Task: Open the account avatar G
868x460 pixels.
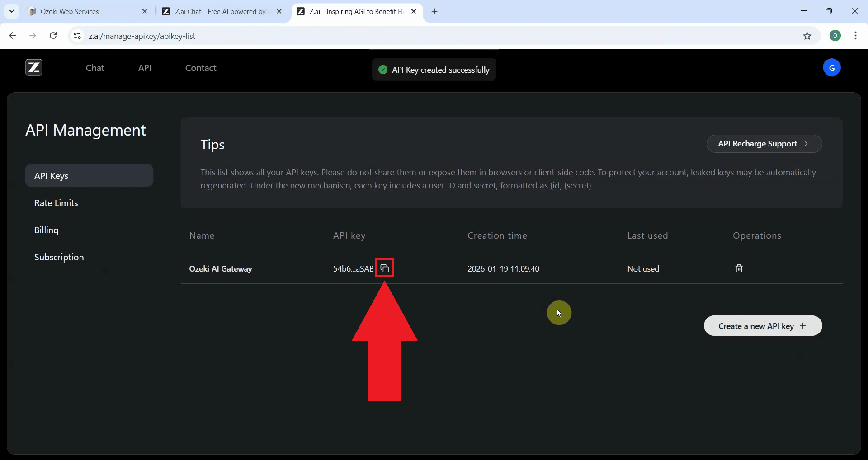Action: [x=832, y=67]
